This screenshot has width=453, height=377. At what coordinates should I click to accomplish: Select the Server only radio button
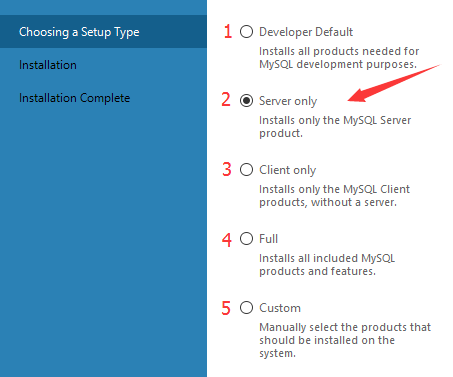coord(246,101)
